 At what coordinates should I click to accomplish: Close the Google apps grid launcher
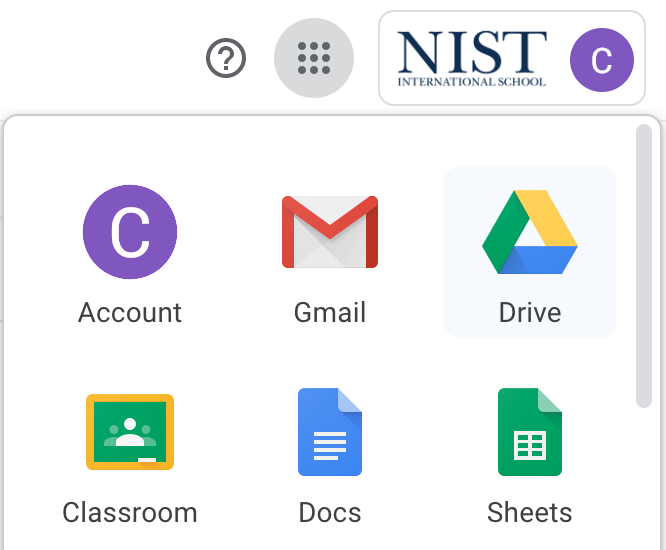coord(314,59)
